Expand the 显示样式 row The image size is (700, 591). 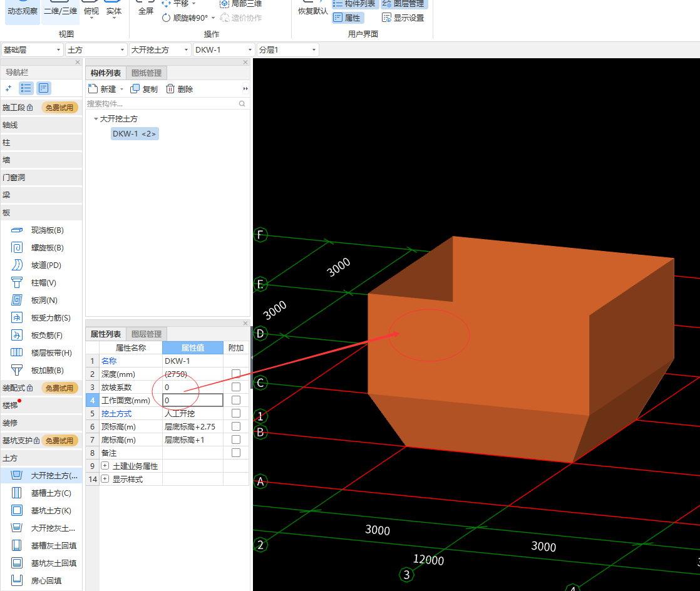pos(105,479)
